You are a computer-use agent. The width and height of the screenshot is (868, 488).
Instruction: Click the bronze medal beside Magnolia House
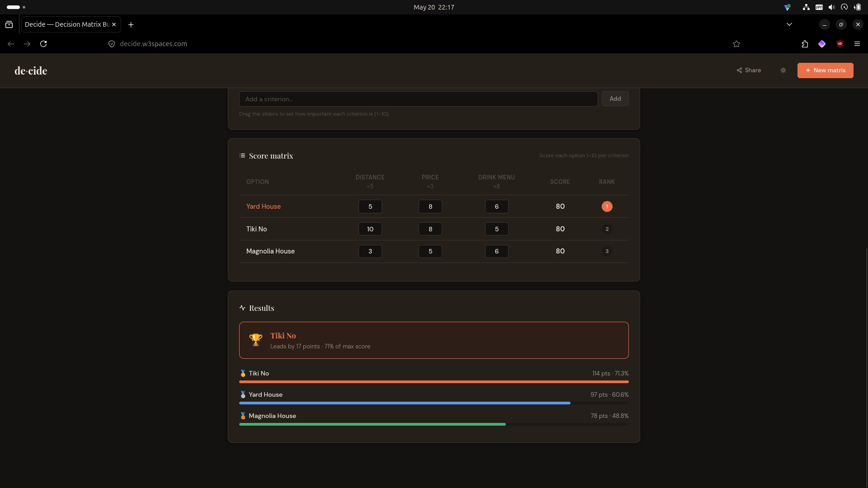click(243, 416)
